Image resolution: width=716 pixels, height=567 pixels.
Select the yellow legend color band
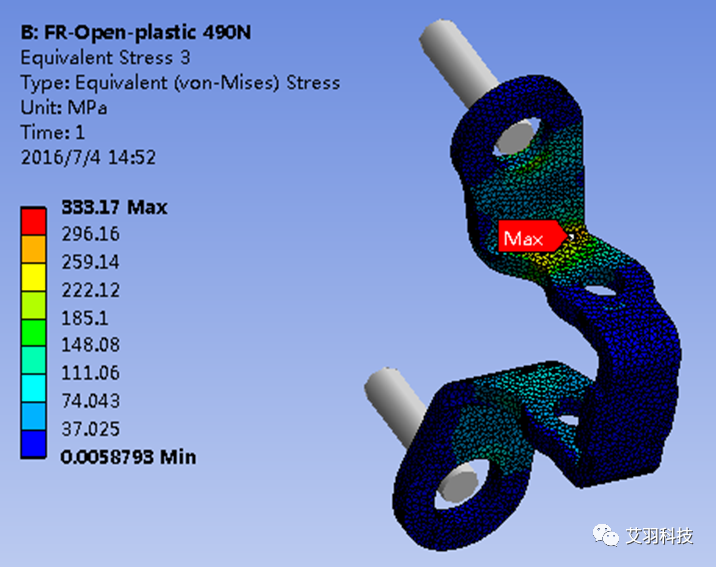33,277
